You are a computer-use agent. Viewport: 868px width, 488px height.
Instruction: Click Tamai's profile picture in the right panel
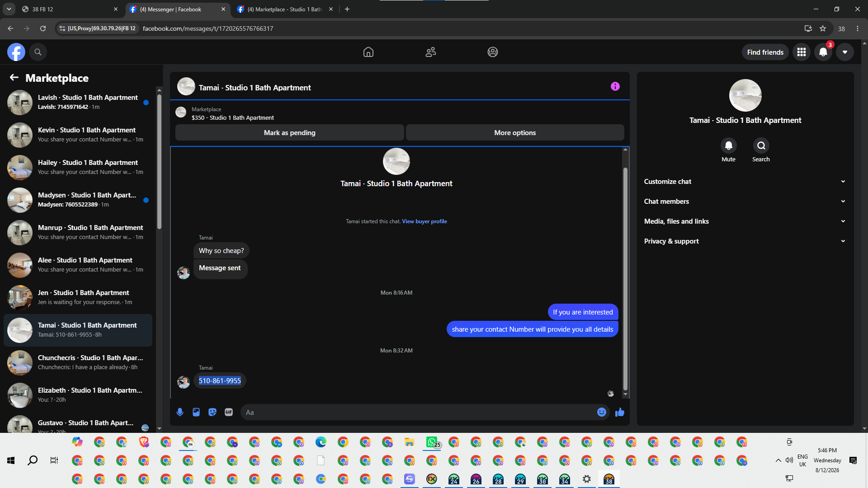pos(745,95)
